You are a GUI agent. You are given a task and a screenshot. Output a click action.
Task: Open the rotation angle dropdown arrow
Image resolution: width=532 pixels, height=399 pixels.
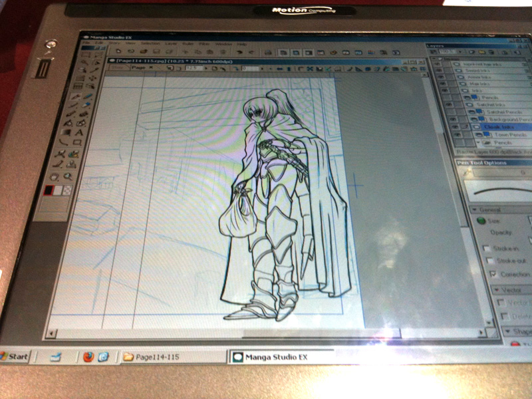coord(261,68)
